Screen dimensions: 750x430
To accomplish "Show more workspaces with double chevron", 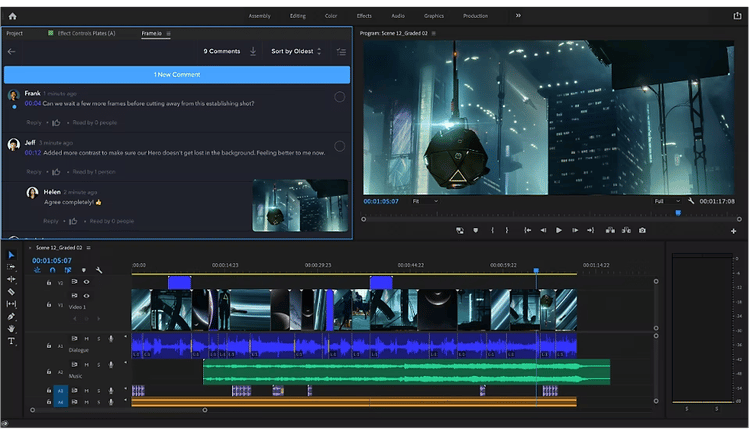I will (x=518, y=16).
